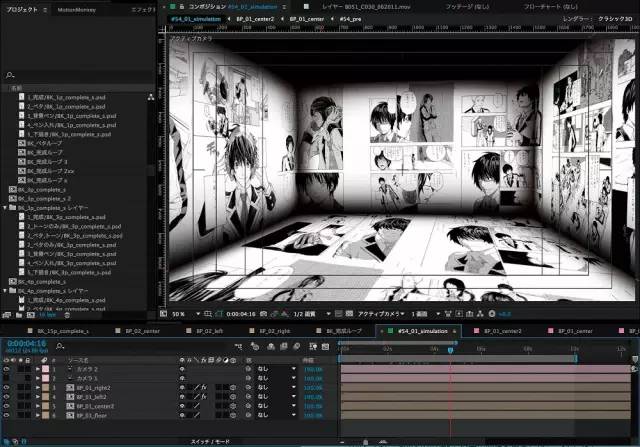Toggle visibility of BP_01_right2 layer
The image size is (640, 447).
7,388
